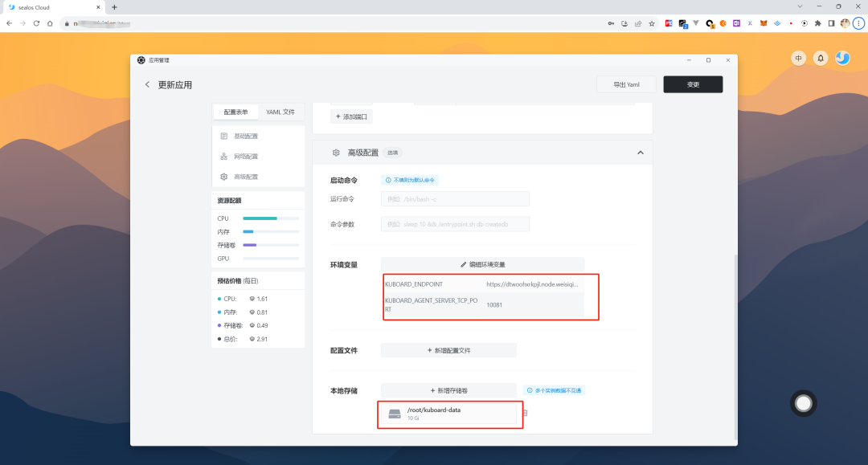Click the install app icon in address bar
The image size is (868, 465).
click(x=624, y=23)
